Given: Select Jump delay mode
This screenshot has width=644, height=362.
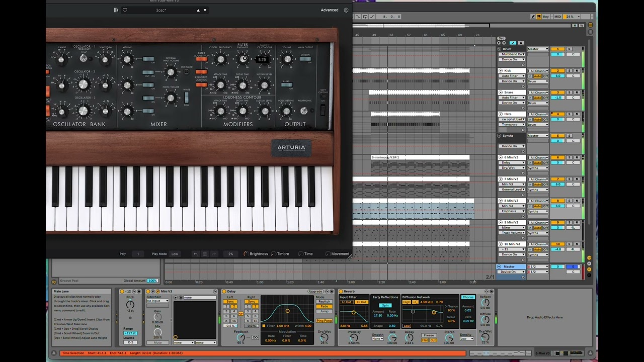Looking at the screenshot, I should pyautogui.click(x=324, y=311).
